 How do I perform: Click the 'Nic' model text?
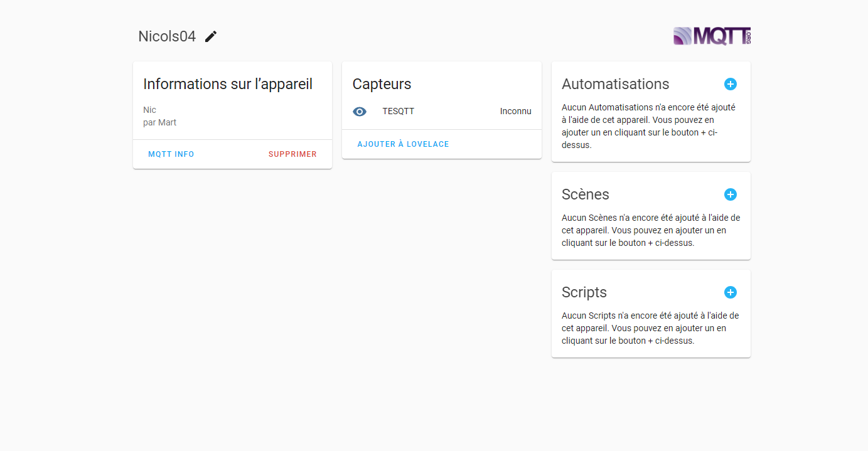pos(149,110)
